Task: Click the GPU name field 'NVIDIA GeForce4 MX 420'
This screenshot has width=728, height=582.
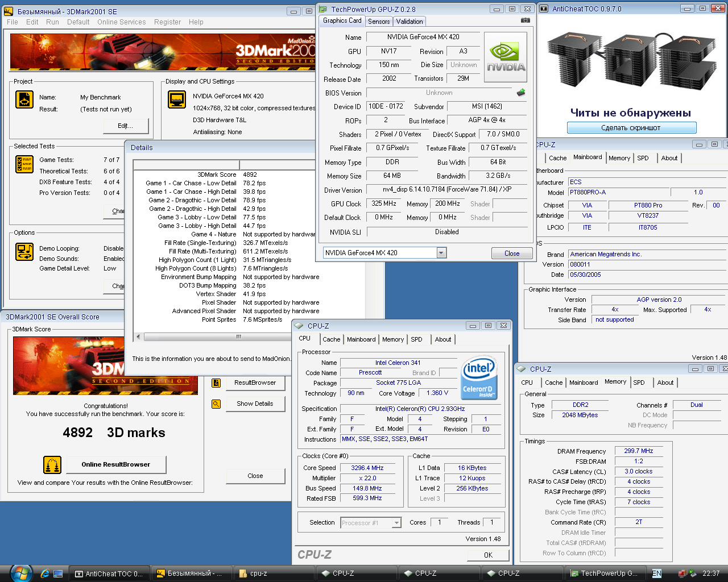Action: tap(423, 37)
